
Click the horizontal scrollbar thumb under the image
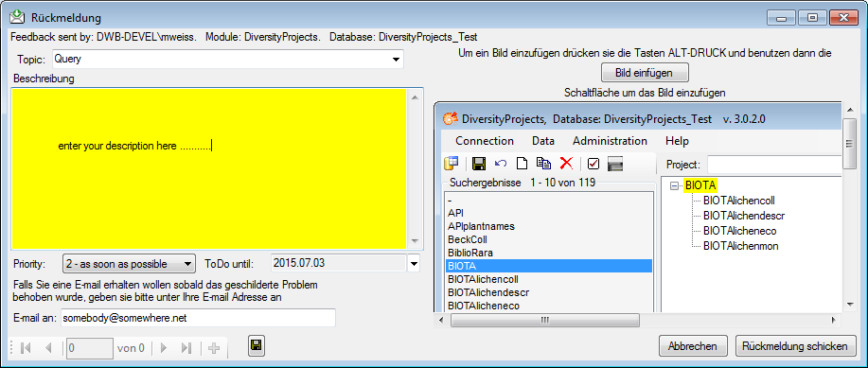(544, 320)
